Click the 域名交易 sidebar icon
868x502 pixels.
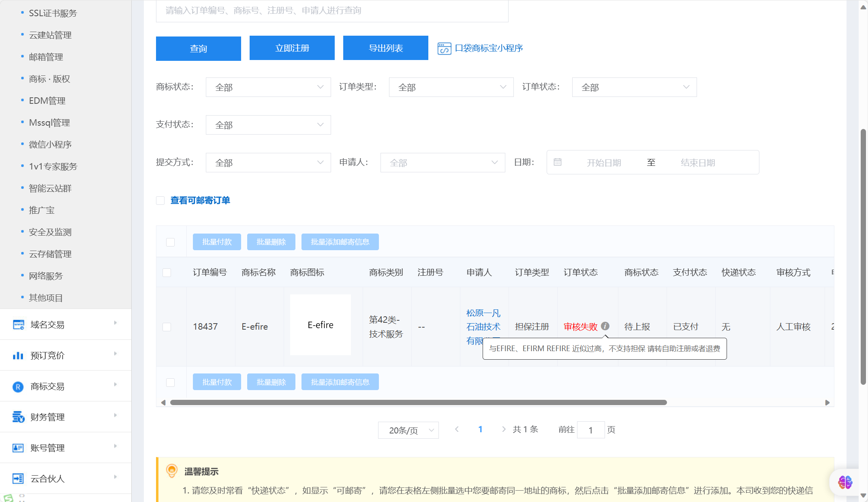point(18,324)
